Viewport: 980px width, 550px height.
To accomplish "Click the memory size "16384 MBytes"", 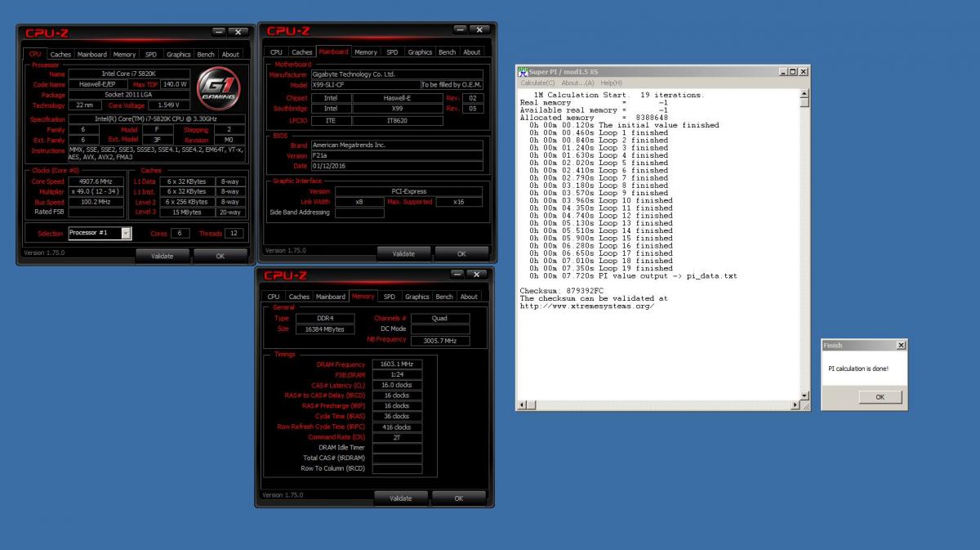I will coord(327,329).
